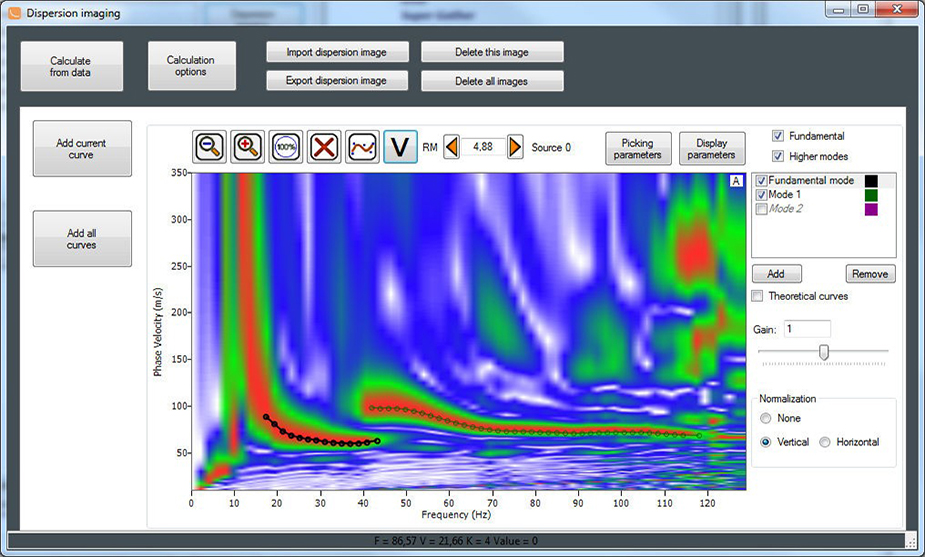Image resolution: width=925 pixels, height=557 pixels.
Task: Uncheck Mode 1 in the modes list
Action: [762, 195]
